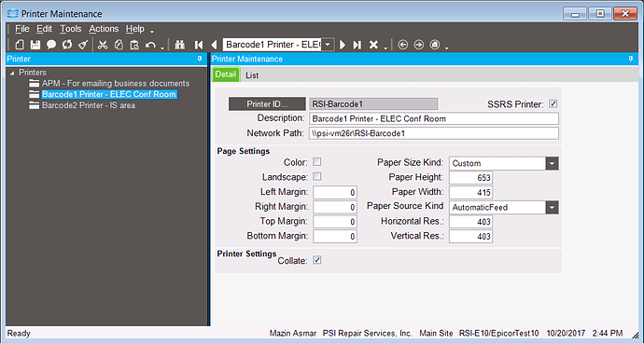The height and width of the screenshot is (343, 644).
Task: Copy using the toolbar copy icon
Action: (x=119, y=45)
